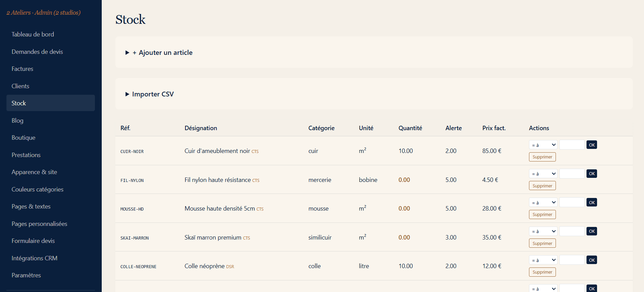The height and width of the screenshot is (292, 644).
Task: Click OK on the MOUSSE-HD row
Action: point(592,202)
